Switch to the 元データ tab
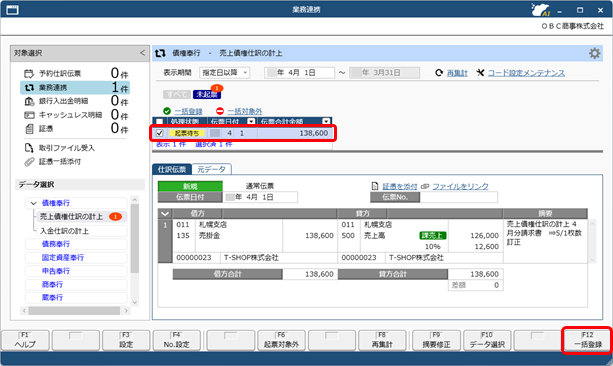Viewport: 613px width, 366px height. click(x=211, y=169)
